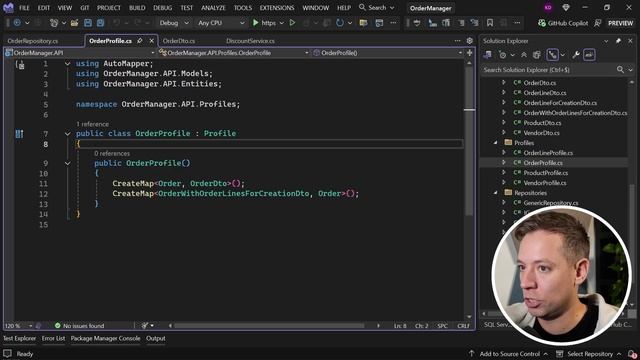Click the editor tab settings gear icon
Screen dimensions: 640x360
[x=469, y=41]
